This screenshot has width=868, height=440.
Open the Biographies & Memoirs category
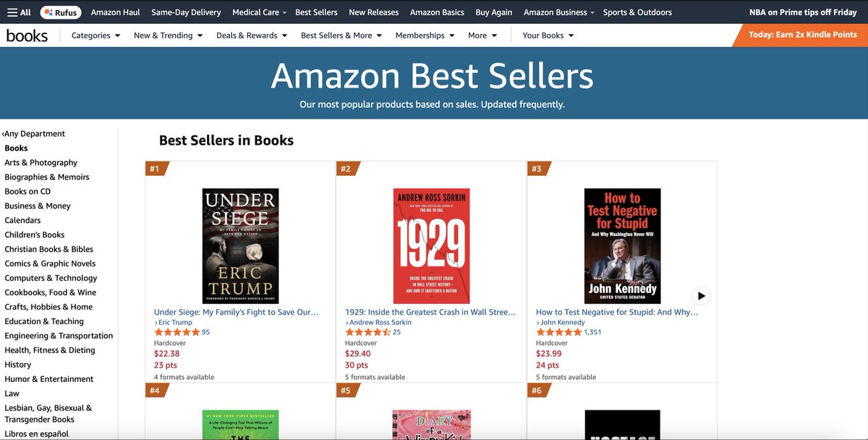tap(47, 177)
